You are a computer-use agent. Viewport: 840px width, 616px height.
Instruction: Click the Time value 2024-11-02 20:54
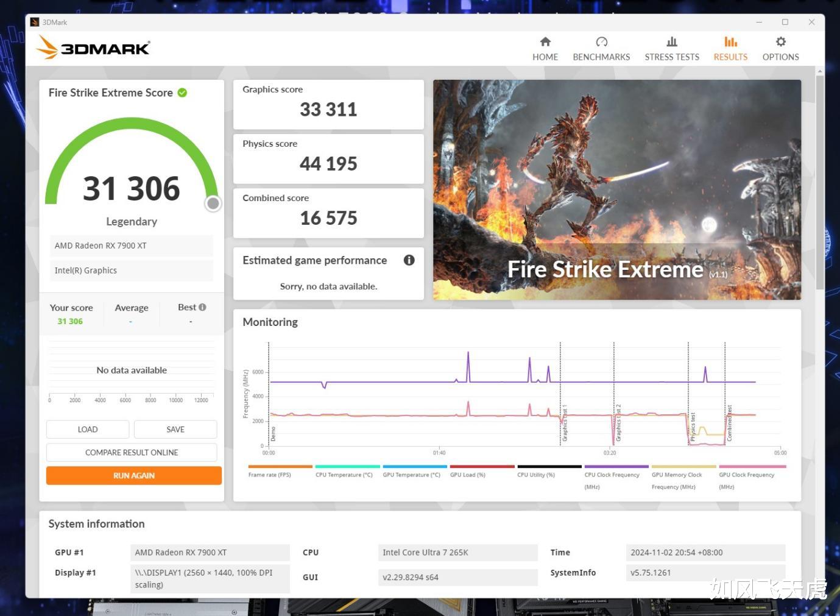[705, 553]
